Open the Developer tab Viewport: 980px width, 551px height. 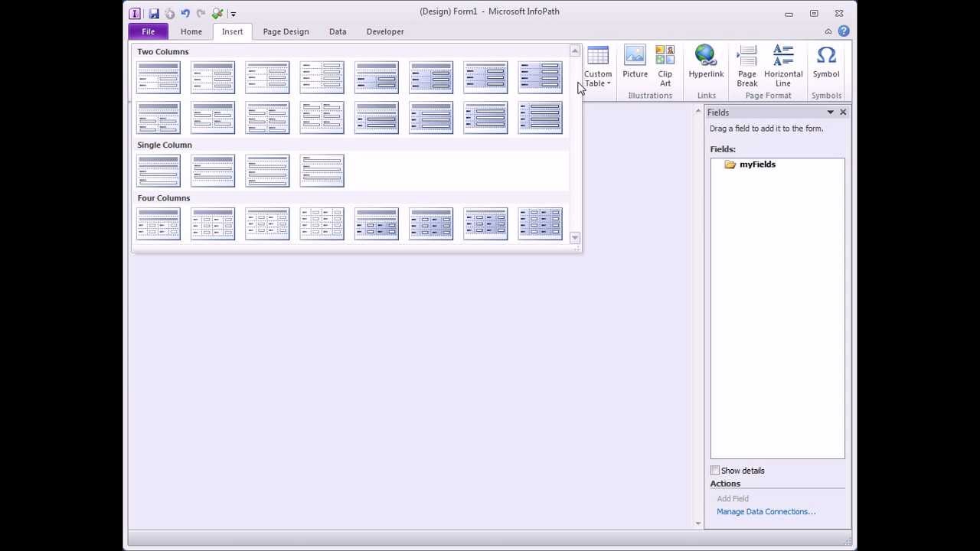385,31
